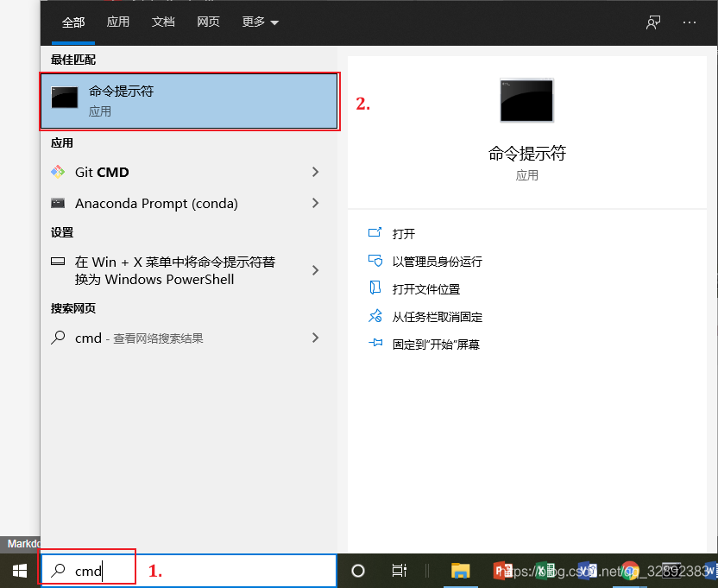Expand the Anaconda Prompt result arrow
The height and width of the screenshot is (588, 718).
(315, 203)
